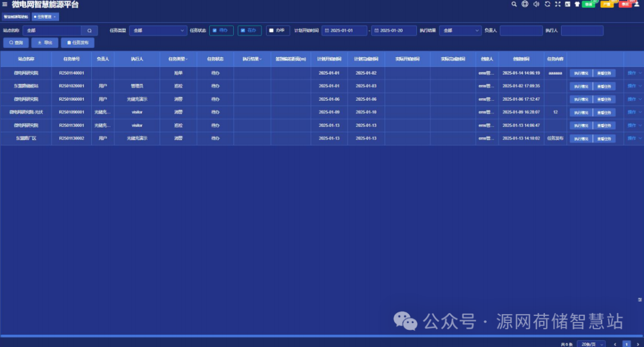The image size is (644, 347).
Task: Click task number R2501090001 cell
Action: point(72,112)
